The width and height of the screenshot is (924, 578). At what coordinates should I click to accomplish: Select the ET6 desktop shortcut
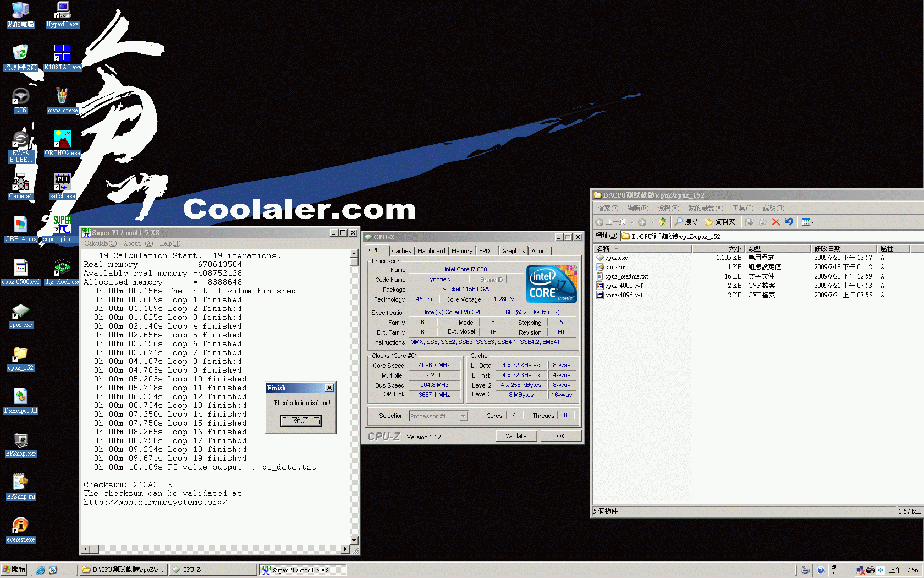coord(20,100)
